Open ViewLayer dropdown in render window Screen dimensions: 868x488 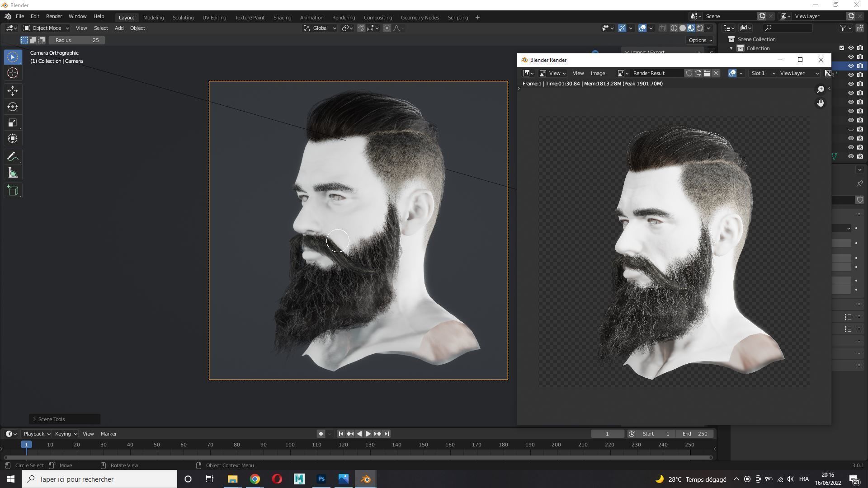(x=799, y=73)
